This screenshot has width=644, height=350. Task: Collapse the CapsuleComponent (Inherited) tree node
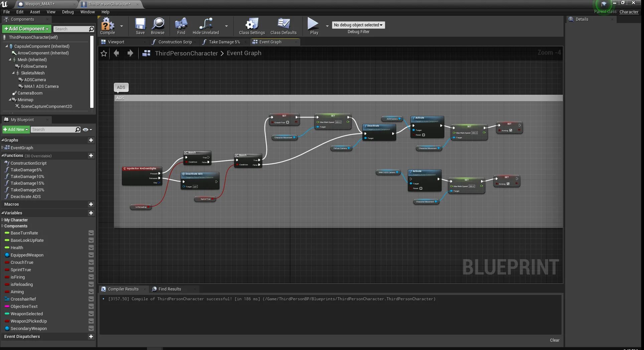tap(6, 46)
